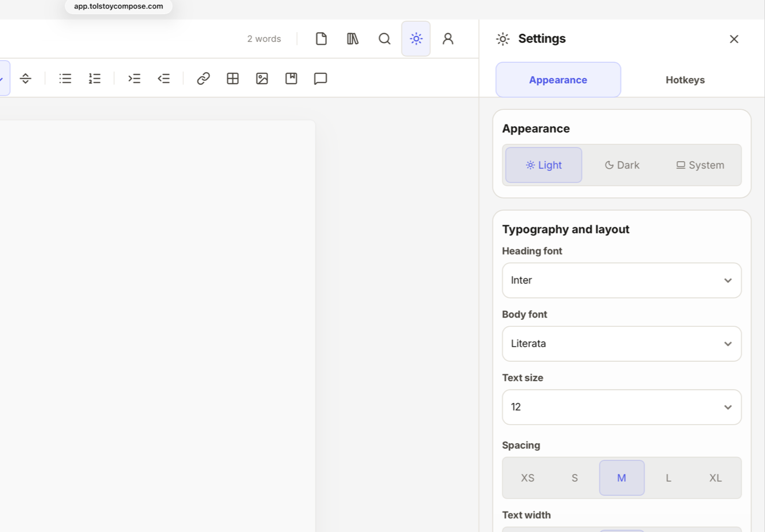Screen dimensions: 765x532
Task: Add a comment bubble
Action: click(321, 79)
